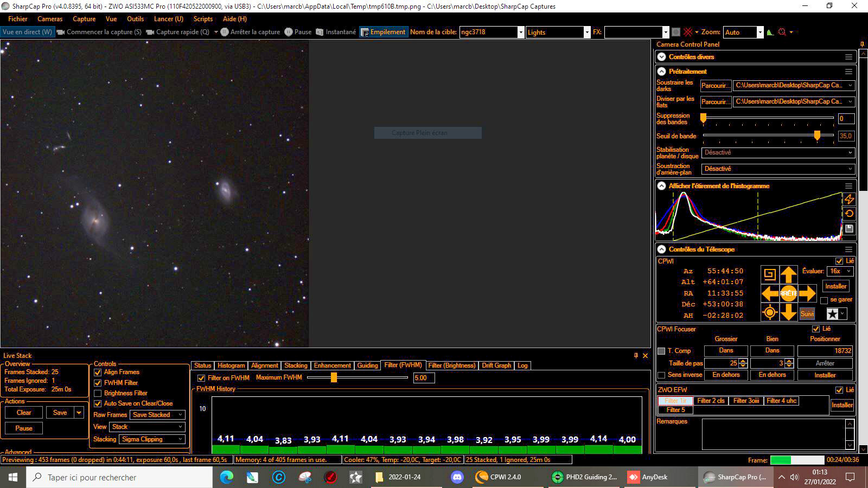The height and width of the screenshot is (488, 868).
Task: Reset the histogram stretch with the circular arrow
Action: click(849, 214)
